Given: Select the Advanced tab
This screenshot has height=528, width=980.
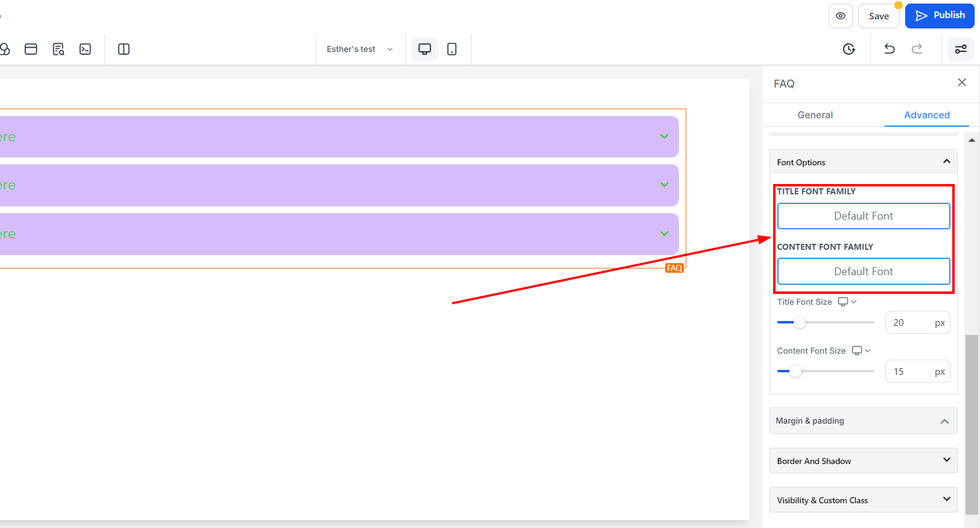Looking at the screenshot, I should pyautogui.click(x=926, y=115).
